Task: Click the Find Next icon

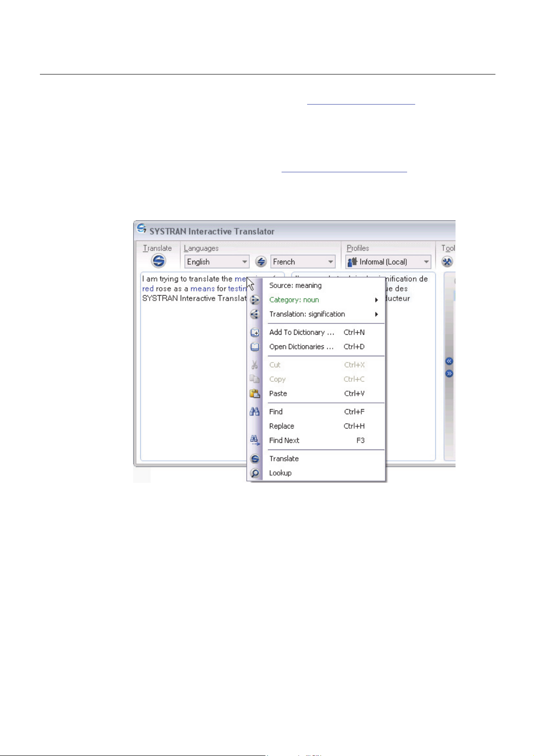Action: click(255, 440)
